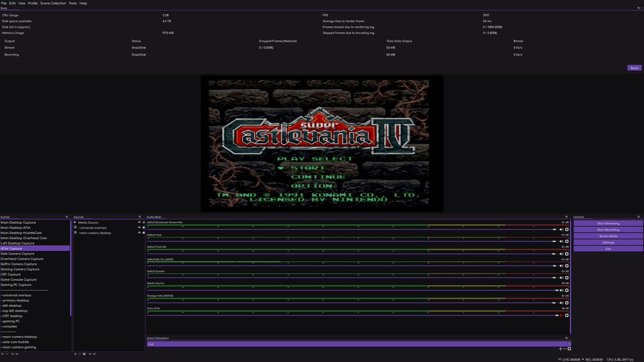The height and width of the screenshot is (362, 644).
Task: Open gear settings for GoXLR Chat
Action: [567, 241]
